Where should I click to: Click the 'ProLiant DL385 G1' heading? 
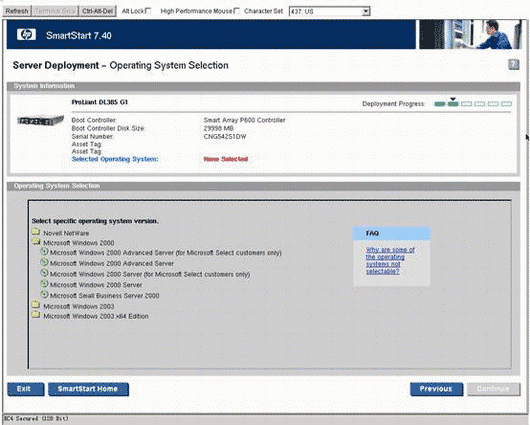pyautogui.click(x=100, y=102)
